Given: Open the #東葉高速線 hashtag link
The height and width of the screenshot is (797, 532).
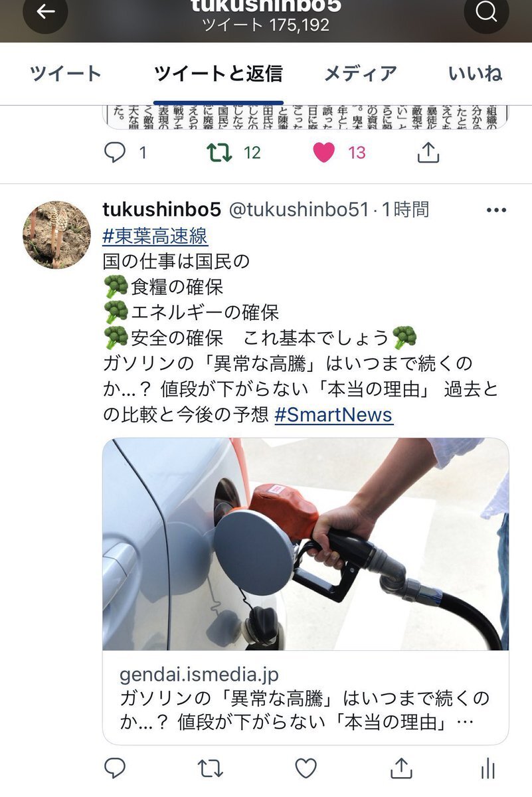Looking at the screenshot, I should coord(155,236).
